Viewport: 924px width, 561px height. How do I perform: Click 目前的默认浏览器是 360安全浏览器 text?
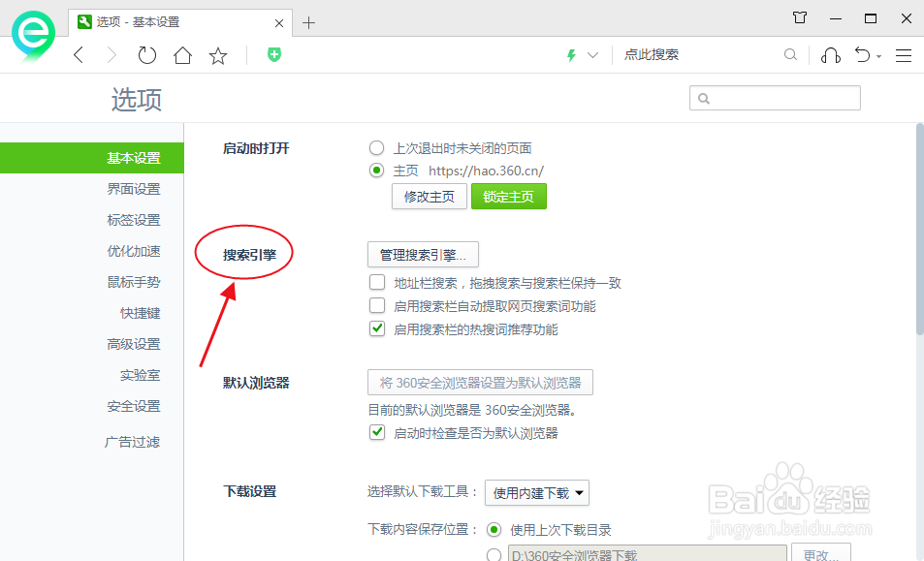(472, 410)
